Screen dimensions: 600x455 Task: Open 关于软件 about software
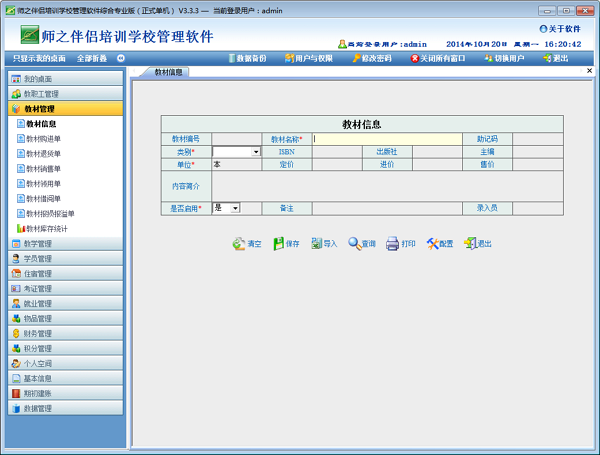[560, 29]
